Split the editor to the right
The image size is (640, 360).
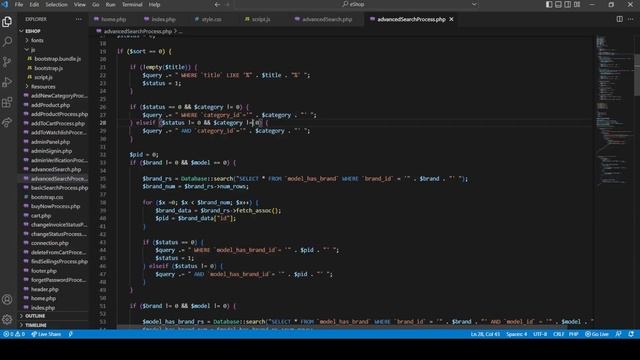click(x=620, y=19)
